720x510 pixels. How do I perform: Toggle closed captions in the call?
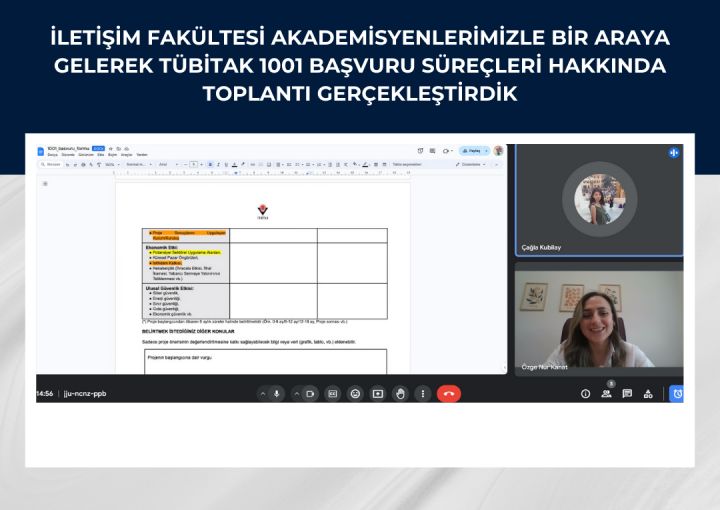(333, 394)
